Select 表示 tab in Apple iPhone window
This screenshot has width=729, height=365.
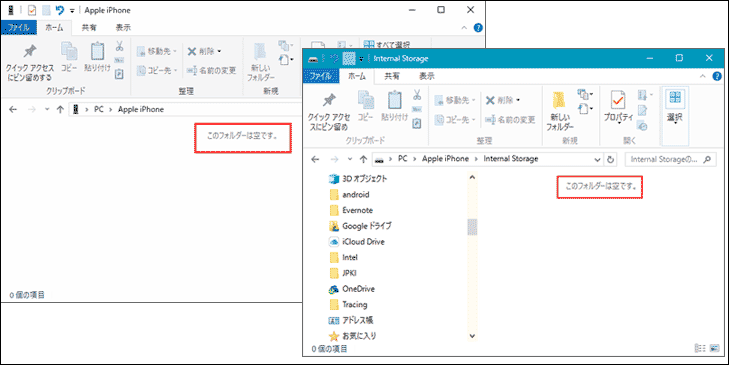coord(123,27)
